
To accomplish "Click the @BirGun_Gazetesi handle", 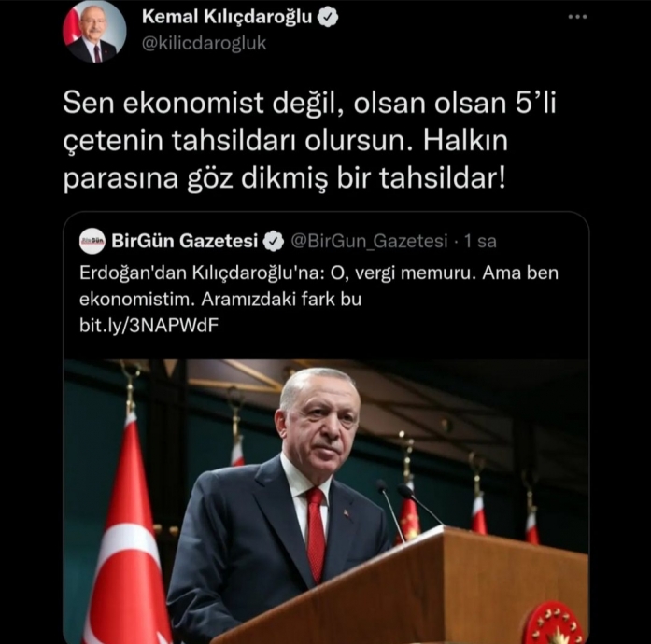I will 369,241.
